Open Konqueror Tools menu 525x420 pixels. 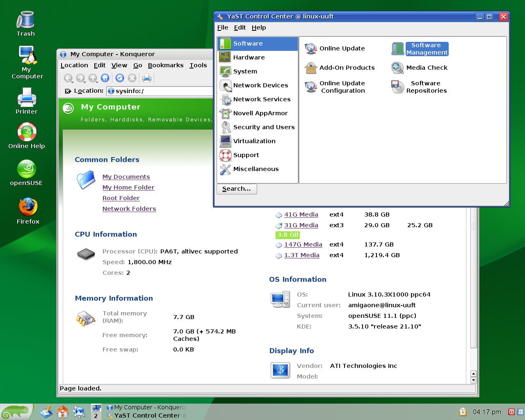pyautogui.click(x=198, y=65)
